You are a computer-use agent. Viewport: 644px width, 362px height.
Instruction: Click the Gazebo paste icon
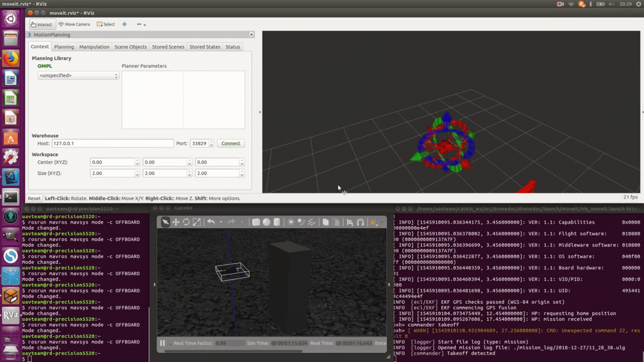[336, 222]
